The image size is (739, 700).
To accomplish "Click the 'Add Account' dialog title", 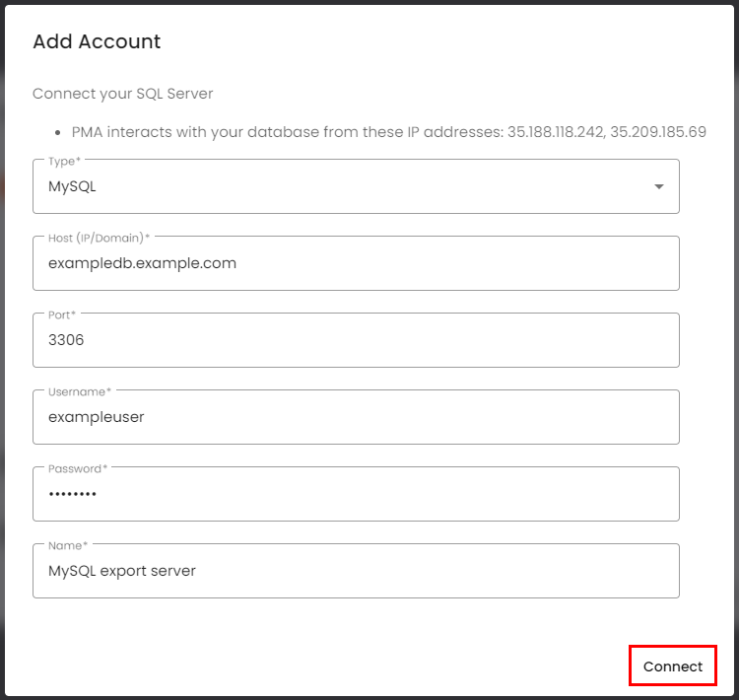I will pyautogui.click(x=97, y=41).
